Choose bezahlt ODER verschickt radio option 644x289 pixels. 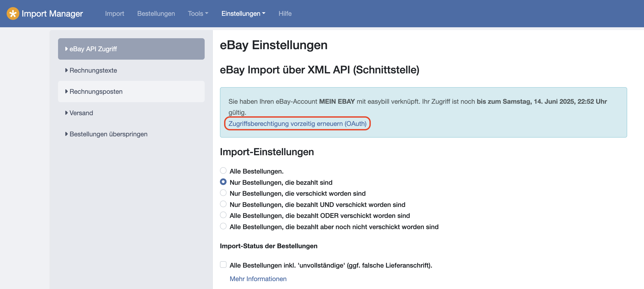[x=223, y=215]
